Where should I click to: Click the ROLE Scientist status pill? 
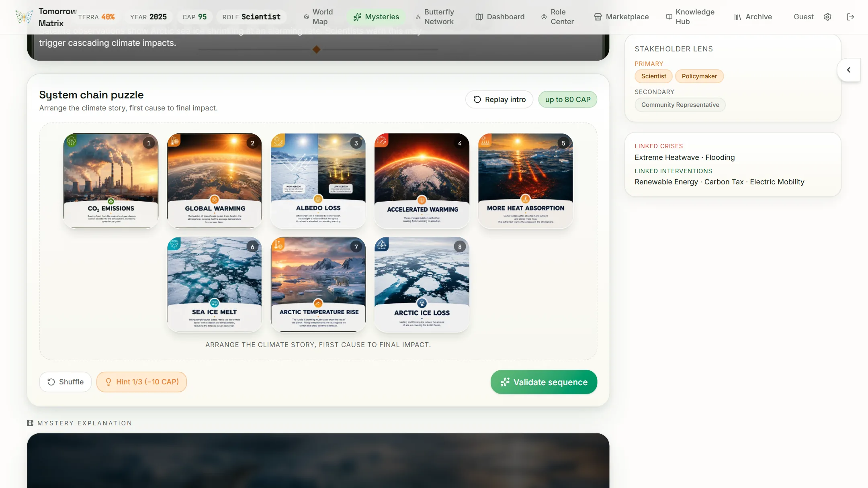point(252,17)
